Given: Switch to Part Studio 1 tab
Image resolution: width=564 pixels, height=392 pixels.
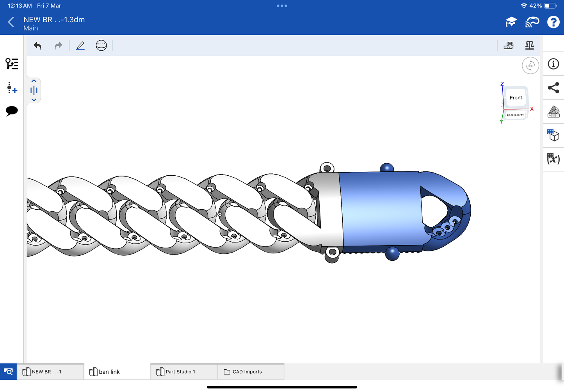Looking at the screenshot, I should pyautogui.click(x=180, y=372).
